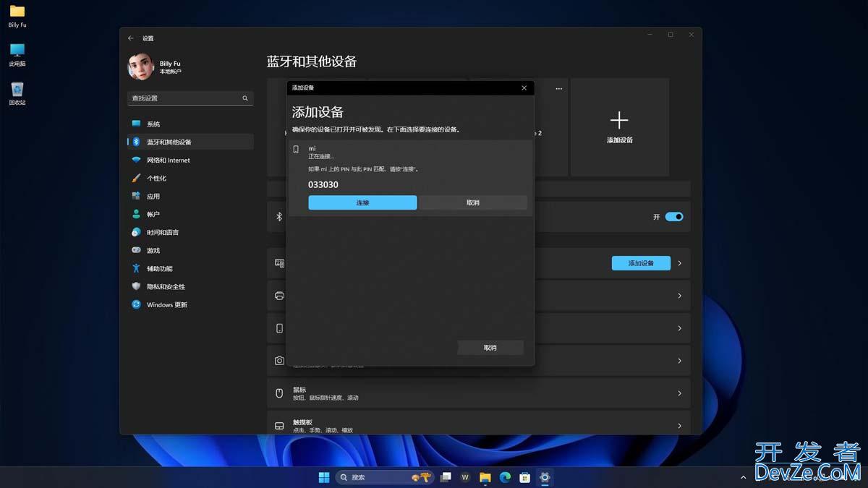Open the Windows Start button
868x488 pixels.
[324, 477]
